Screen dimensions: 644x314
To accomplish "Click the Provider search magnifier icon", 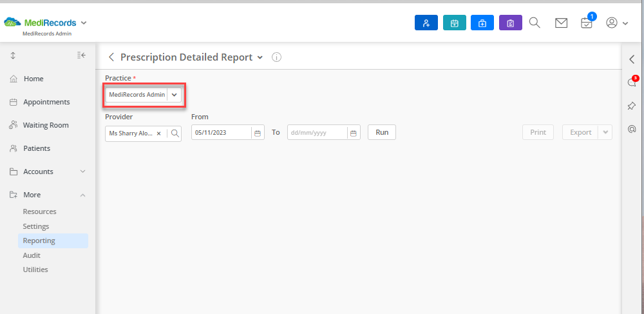I will [175, 133].
